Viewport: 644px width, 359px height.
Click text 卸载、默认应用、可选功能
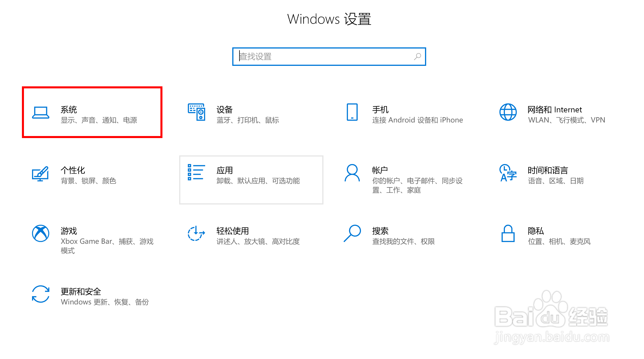click(x=258, y=181)
